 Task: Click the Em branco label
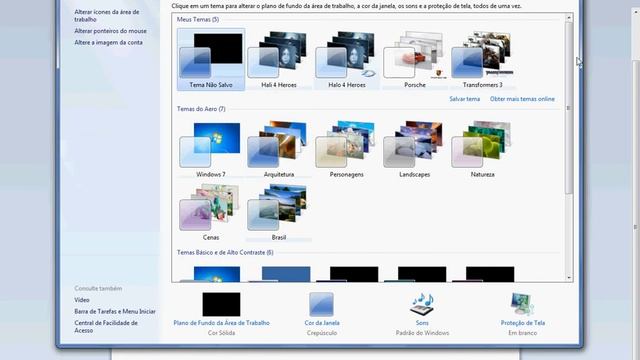(x=522, y=333)
